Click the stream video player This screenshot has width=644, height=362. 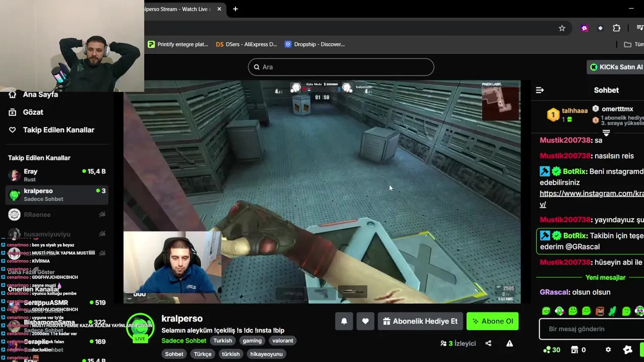pos(322,192)
